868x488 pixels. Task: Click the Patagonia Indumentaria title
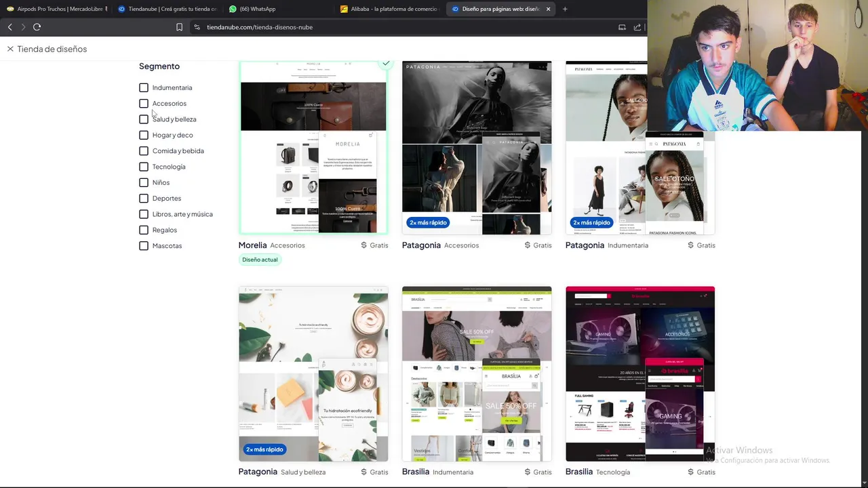click(x=585, y=245)
